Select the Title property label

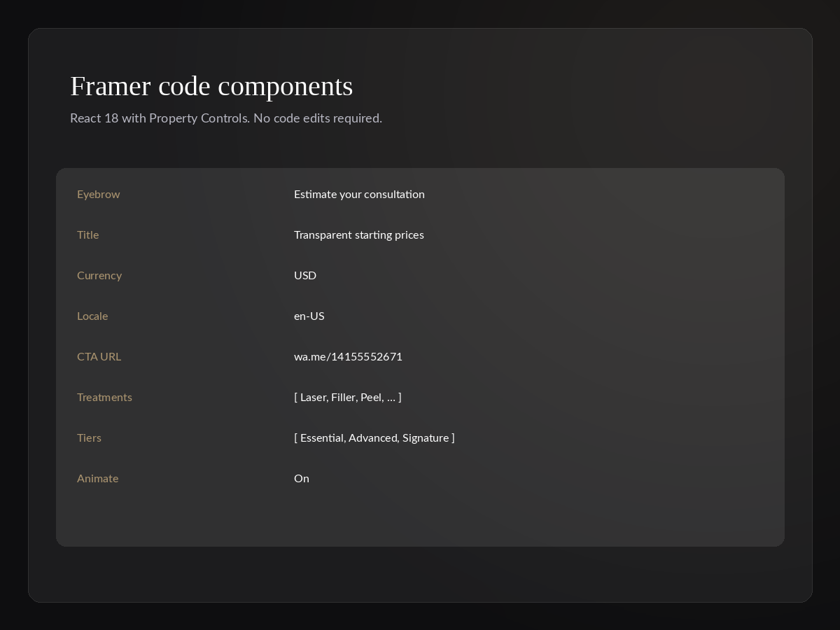(x=88, y=235)
